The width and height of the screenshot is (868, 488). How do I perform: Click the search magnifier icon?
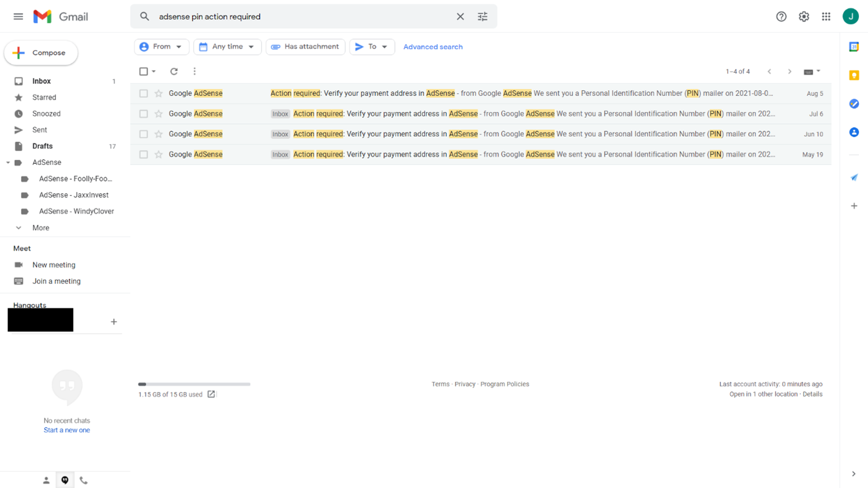click(145, 16)
